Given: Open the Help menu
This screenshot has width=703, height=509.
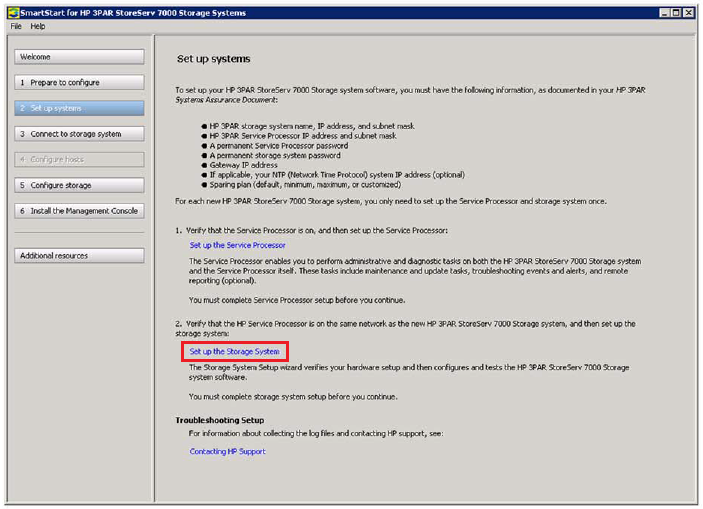Looking at the screenshot, I should pos(38,26).
